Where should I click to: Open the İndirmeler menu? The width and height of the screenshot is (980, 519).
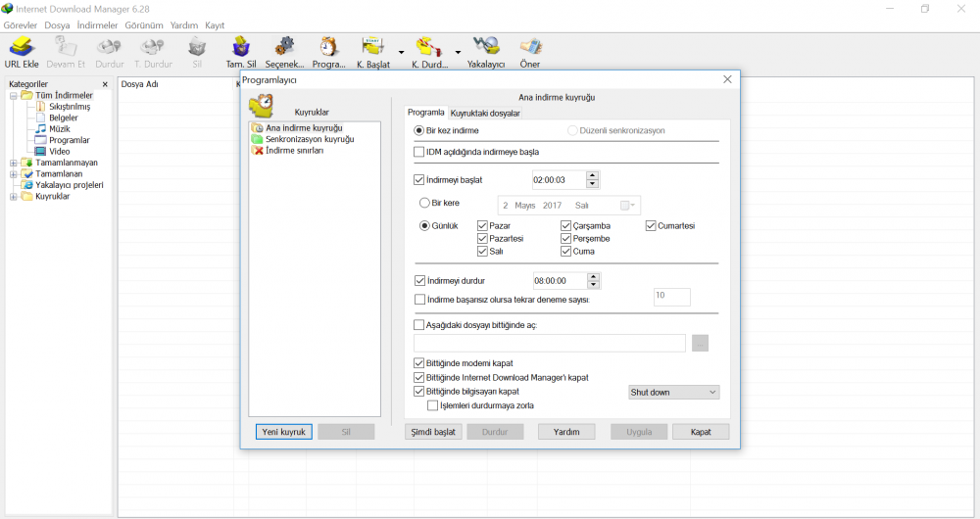point(97,25)
